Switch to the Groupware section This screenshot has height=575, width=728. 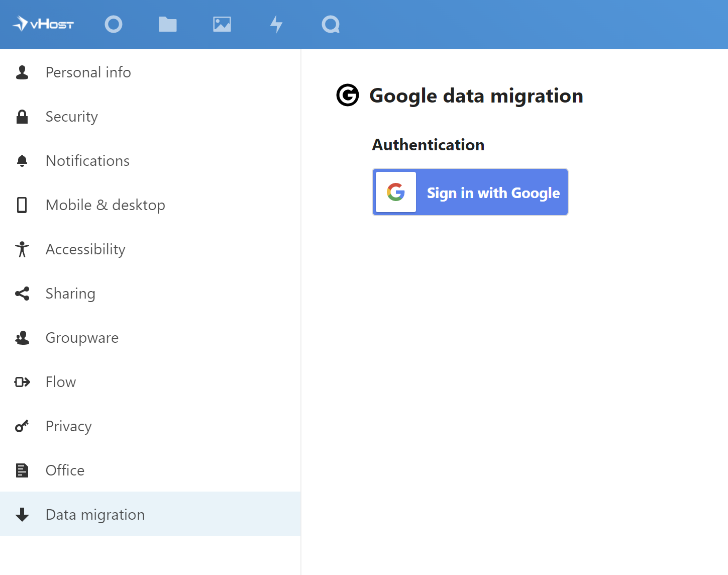82,337
